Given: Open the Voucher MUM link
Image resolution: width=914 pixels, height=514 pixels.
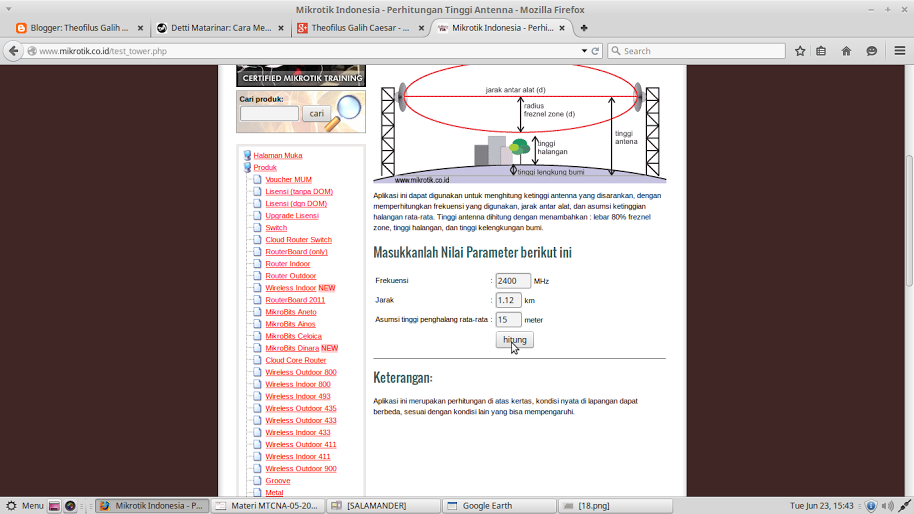Looking at the screenshot, I should pyautogui.click(x=288, y=179).
